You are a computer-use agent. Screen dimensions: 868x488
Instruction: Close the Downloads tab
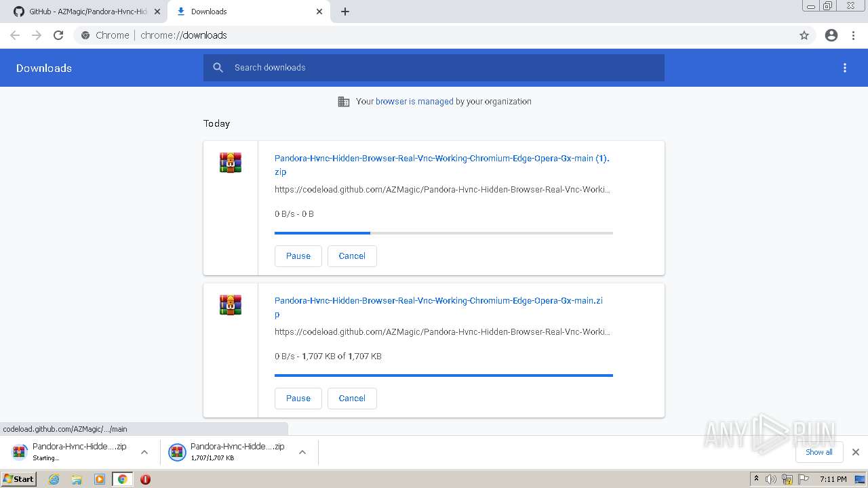[319, 12]
